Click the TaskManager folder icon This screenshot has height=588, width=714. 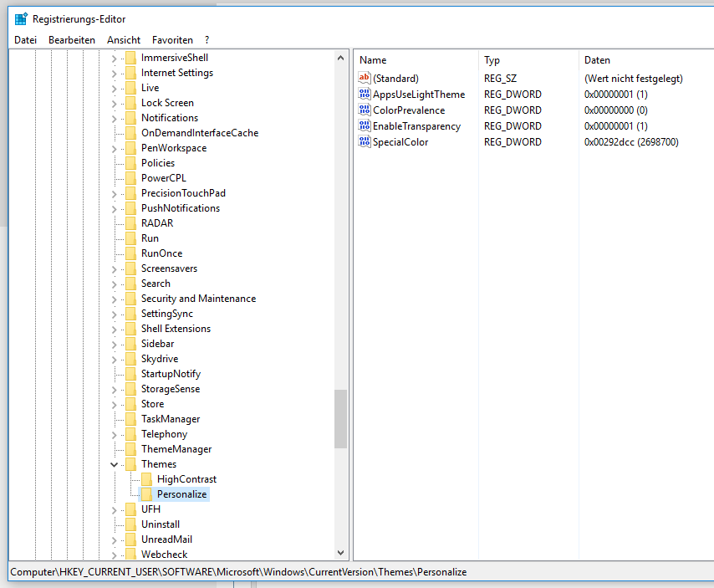tap(130, 419)
